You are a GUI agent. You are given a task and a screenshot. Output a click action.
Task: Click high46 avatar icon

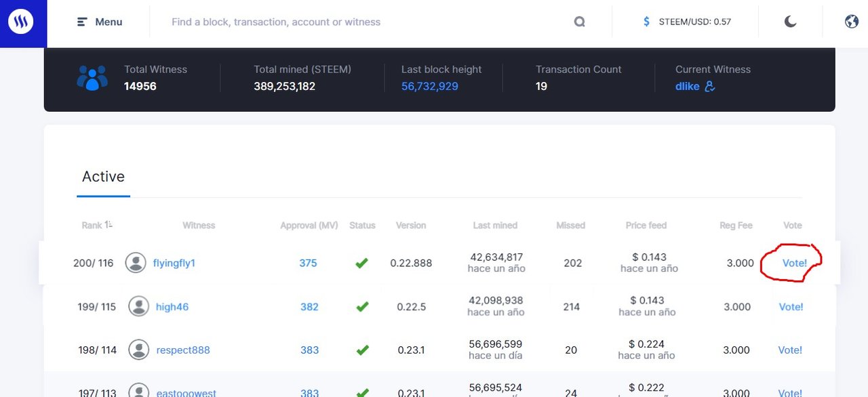(x=139, y=306)
